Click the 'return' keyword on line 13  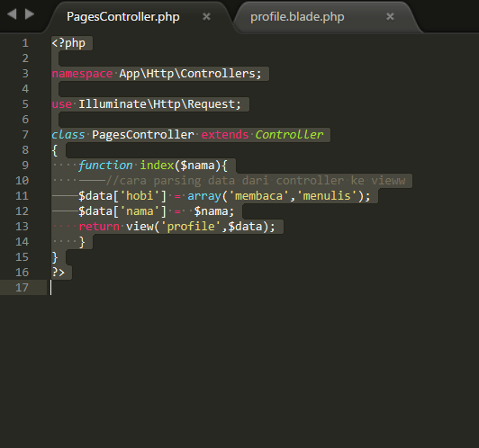[99, 227]
